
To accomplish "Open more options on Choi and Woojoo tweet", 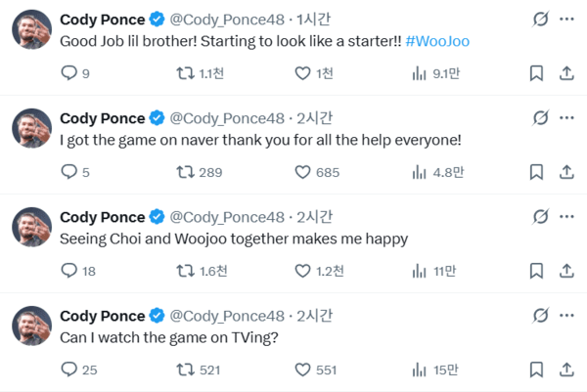I will click(x=566, y=217).
